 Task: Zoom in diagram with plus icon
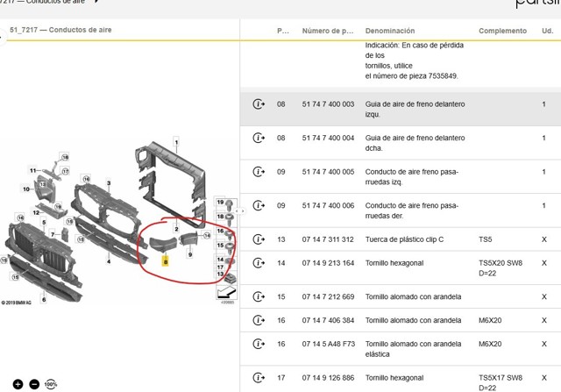coord(18,384)
